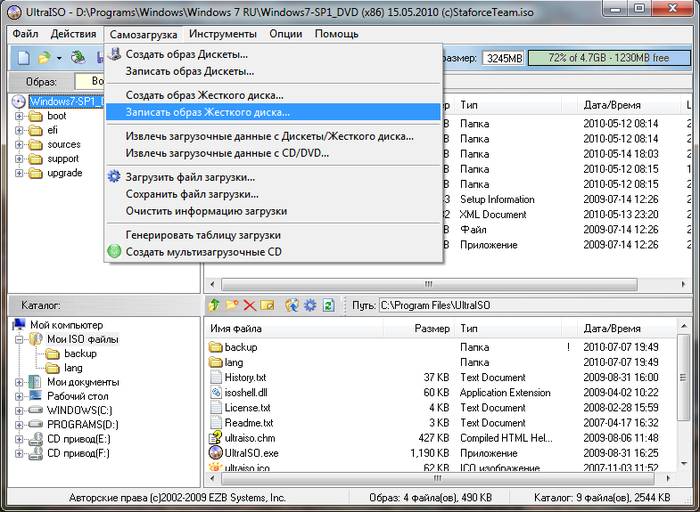Click the Windows7-SP1 disc icon in image tree
This screenshot has height=512, width=700.
coord(19,101)
